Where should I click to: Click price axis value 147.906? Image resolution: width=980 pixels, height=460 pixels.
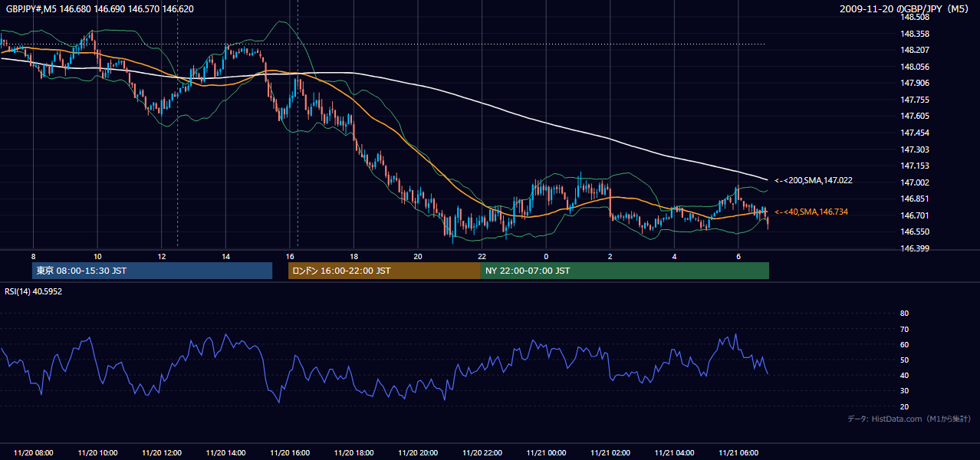point(914,83)
